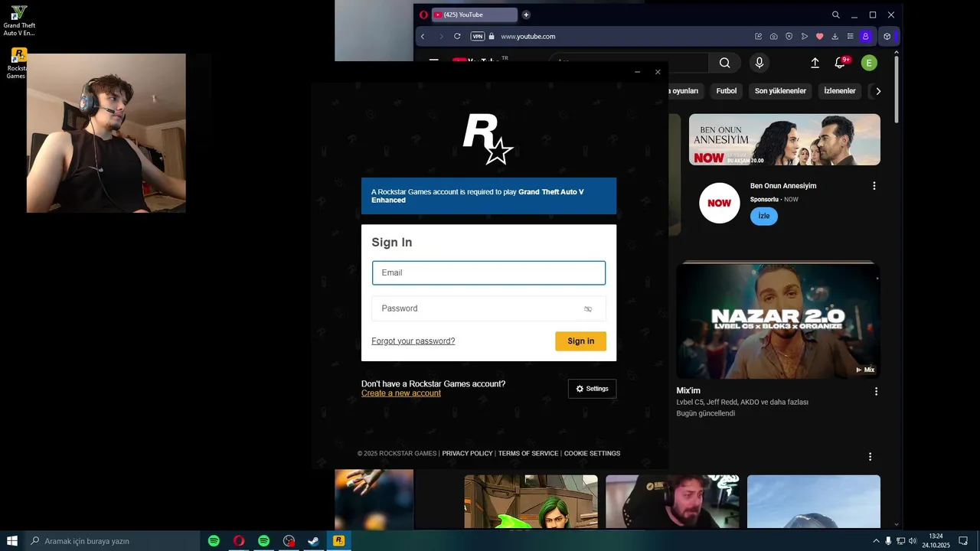The height and width of the screenshot is (551, 980).
Task: Toggle password visibility eye icon
Action: click(588, 309)
